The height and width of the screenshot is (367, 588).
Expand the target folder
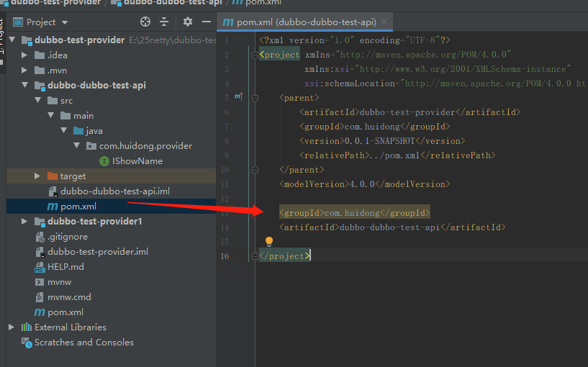point(37,176)
